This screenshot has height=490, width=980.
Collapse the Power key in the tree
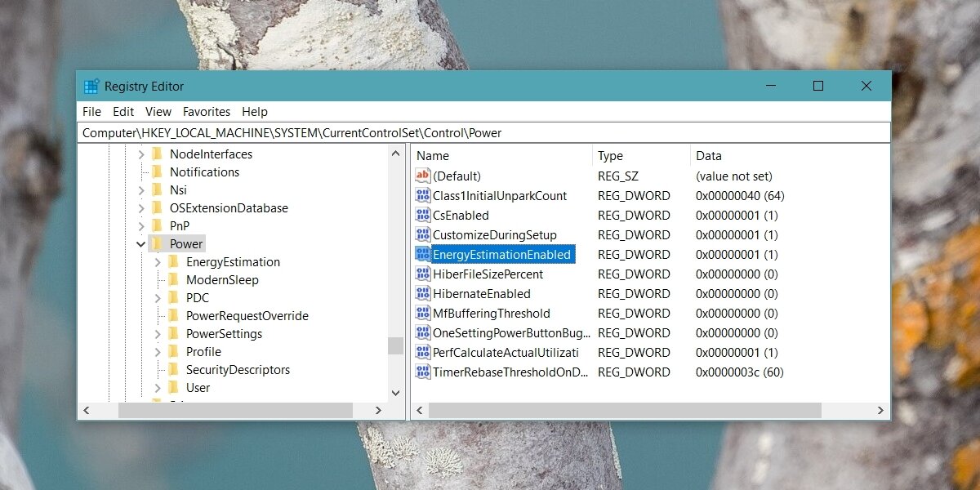pos(141,244)
